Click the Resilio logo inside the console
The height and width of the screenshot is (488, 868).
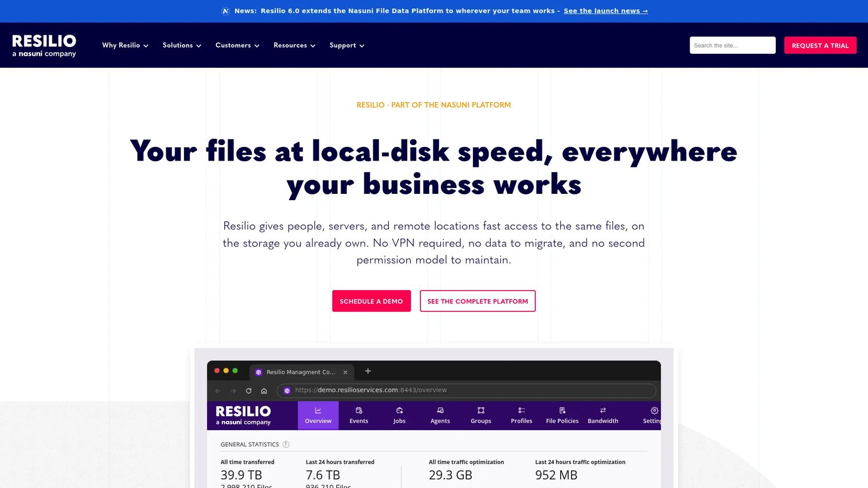click(243, 415)
